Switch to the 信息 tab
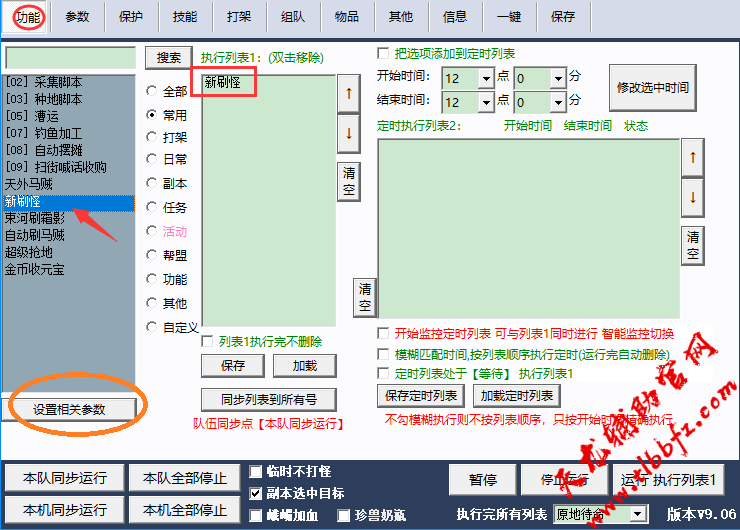This screenshot has height=530, width=740. tap(455, 17)
